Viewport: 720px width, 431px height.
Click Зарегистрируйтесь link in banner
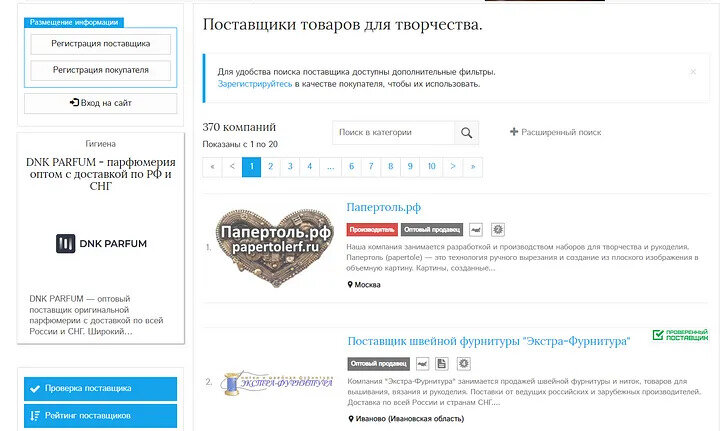click(255, 84)
